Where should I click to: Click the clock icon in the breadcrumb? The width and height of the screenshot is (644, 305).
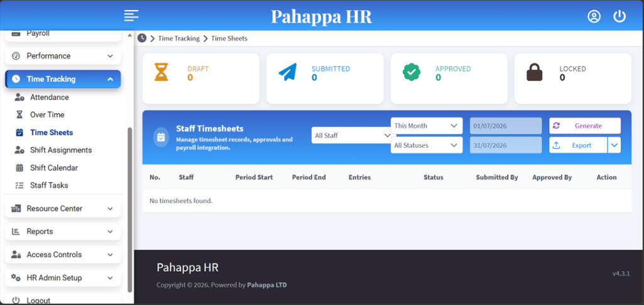pyautogui.click(x=142, y=38)
